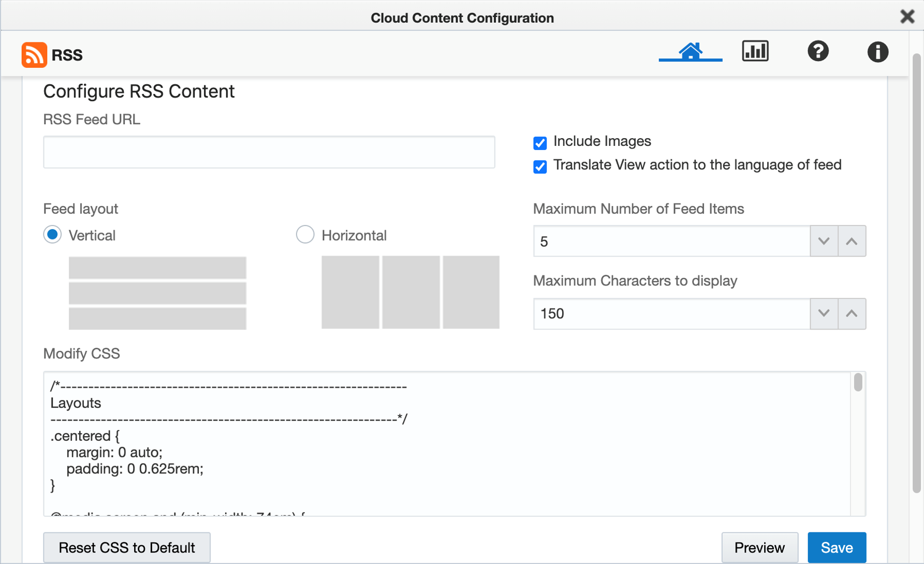This screenshot has height=564, width=924.
Task: Decrease Maximum Number of Feed Items
Action: coord(824,241)
